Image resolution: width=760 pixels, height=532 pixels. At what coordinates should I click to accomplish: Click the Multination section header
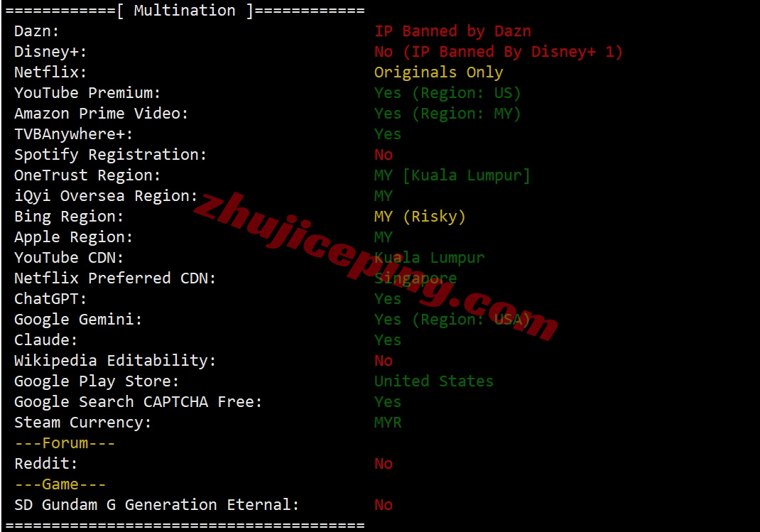[185, 10]
